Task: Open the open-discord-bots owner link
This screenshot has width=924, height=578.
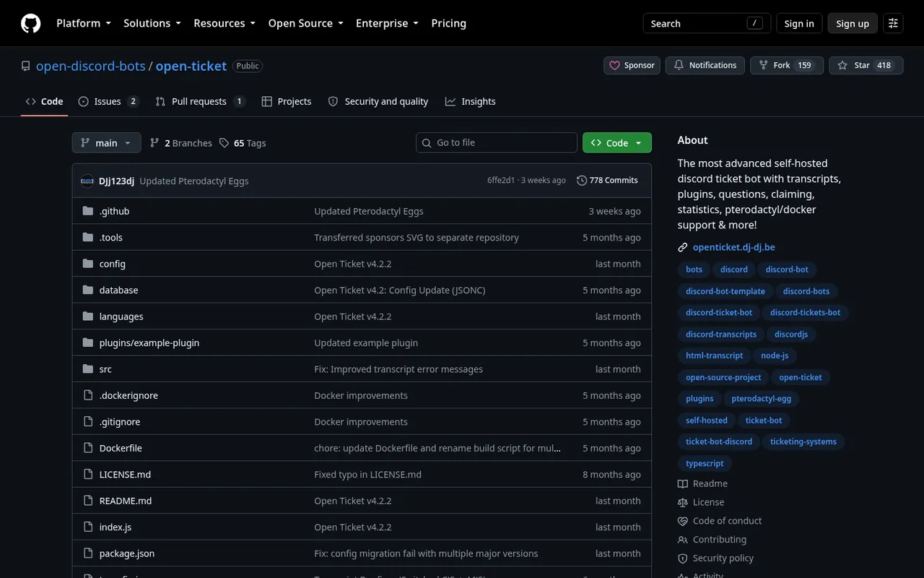Action: pyautogui.click(x=91, y=66)
